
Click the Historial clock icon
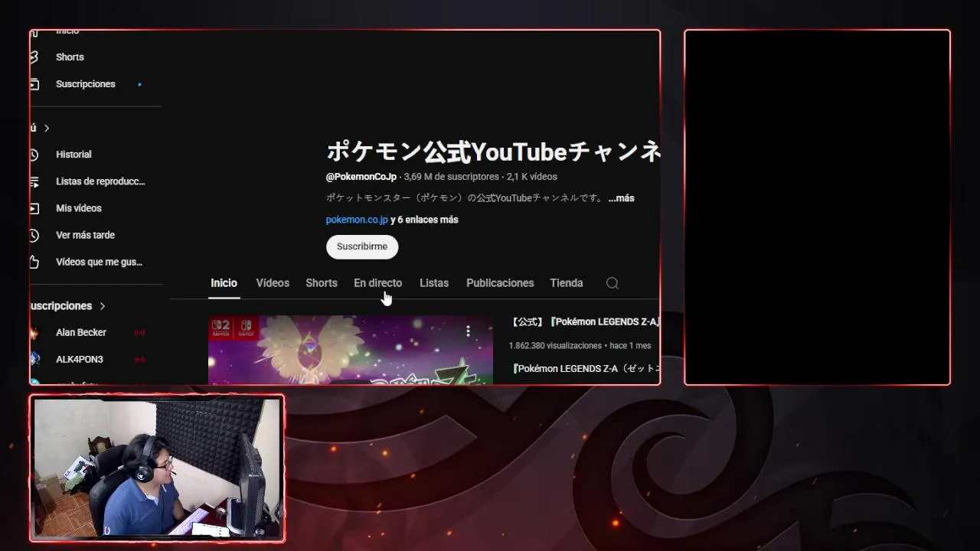pos(34,155)
